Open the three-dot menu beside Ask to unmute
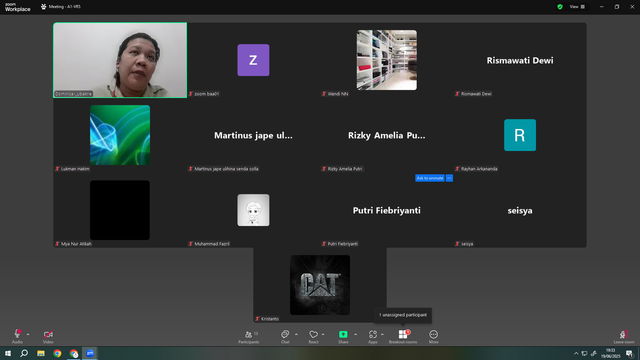Image resolution: width=640 pixels, height=360 pixels. pyautogui.click(x=449, y=178)
